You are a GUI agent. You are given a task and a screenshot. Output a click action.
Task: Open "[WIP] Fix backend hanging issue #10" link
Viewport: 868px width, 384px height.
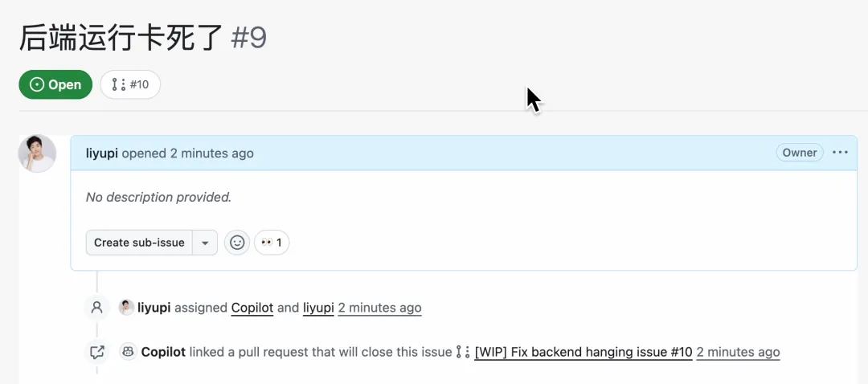pos(583,352)
